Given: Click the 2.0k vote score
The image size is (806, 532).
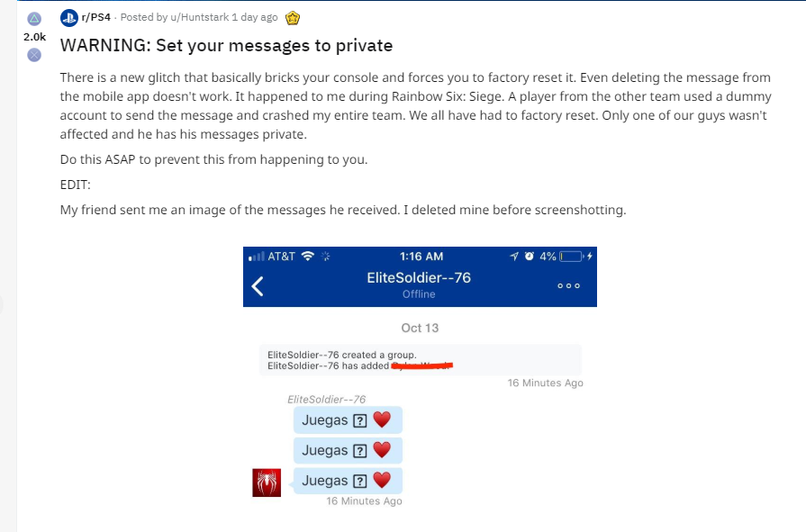Looking at the screenshot, I should click(34, 37).
